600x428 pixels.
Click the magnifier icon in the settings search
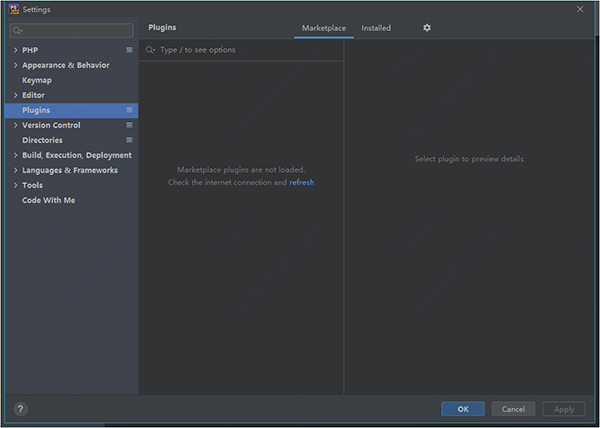(x=18, y=31)
